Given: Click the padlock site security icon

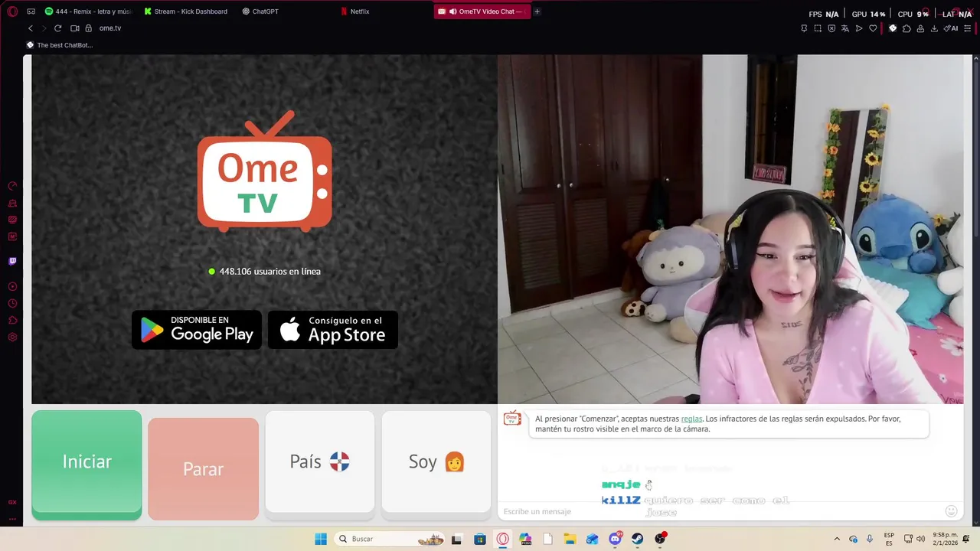Looking at the screenshot, I should point(88,28).
